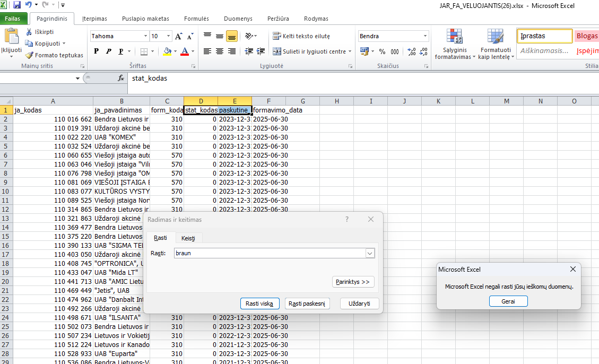
Task: Open Sąlyginis formatavimas conditional formatting
Action: click(x=455, y=44)
